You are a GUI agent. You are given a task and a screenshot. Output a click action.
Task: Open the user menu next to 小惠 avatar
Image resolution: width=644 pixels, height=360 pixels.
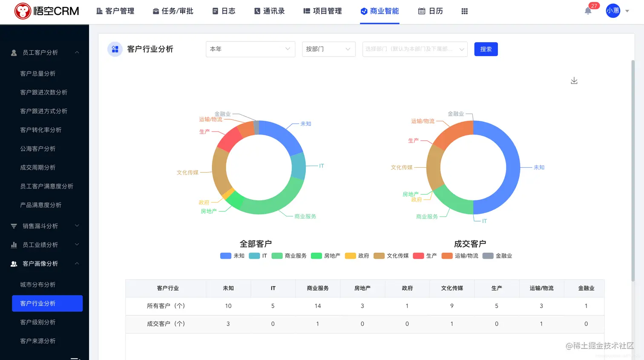pyautogui.click(x=626, y=11)
